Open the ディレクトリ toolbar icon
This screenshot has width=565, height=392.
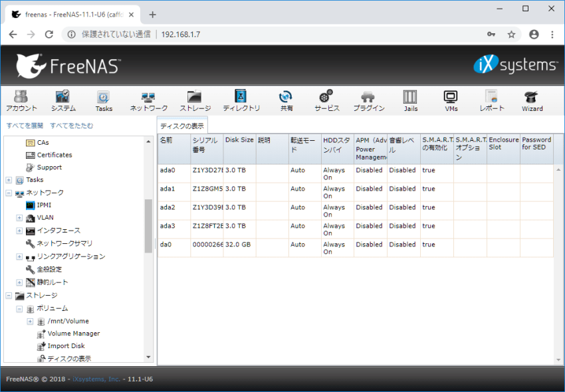[241, 101]
